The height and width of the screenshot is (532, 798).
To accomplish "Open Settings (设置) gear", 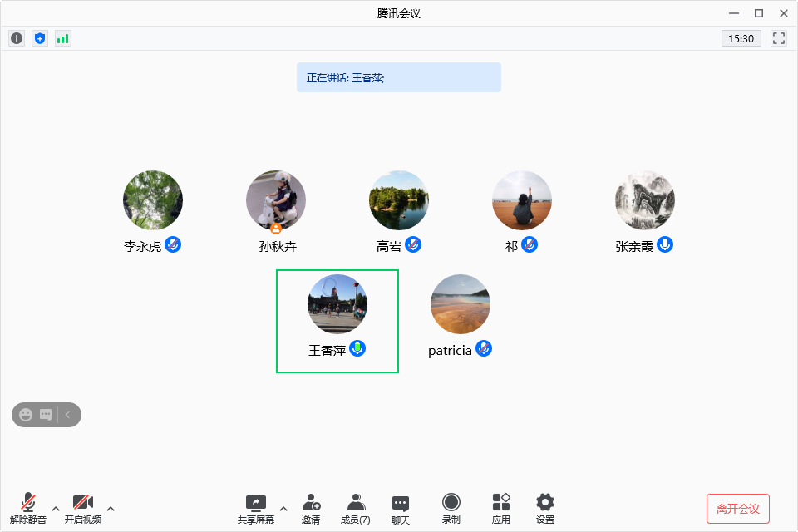I will [x=544, y=507].
